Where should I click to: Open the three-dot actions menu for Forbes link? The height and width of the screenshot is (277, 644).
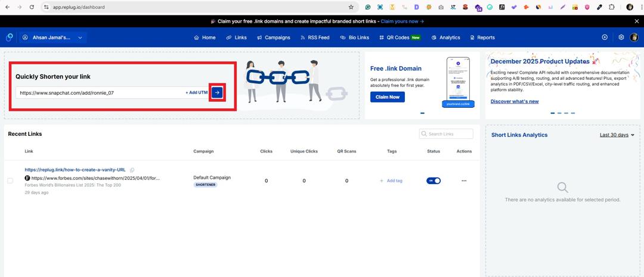point(464,180)
